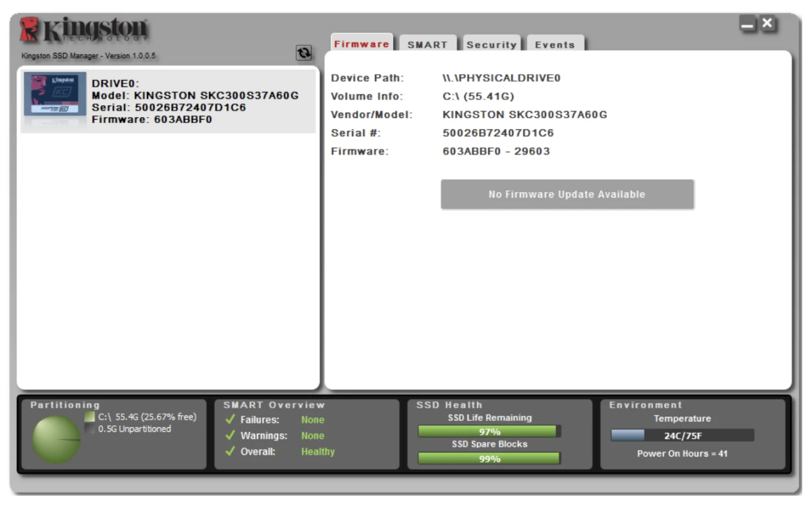Click the No Firmware Update Available button
Image resolution: width=812 pixels, height=506 pixels.
pyautogui.click(x=567, y=194)
